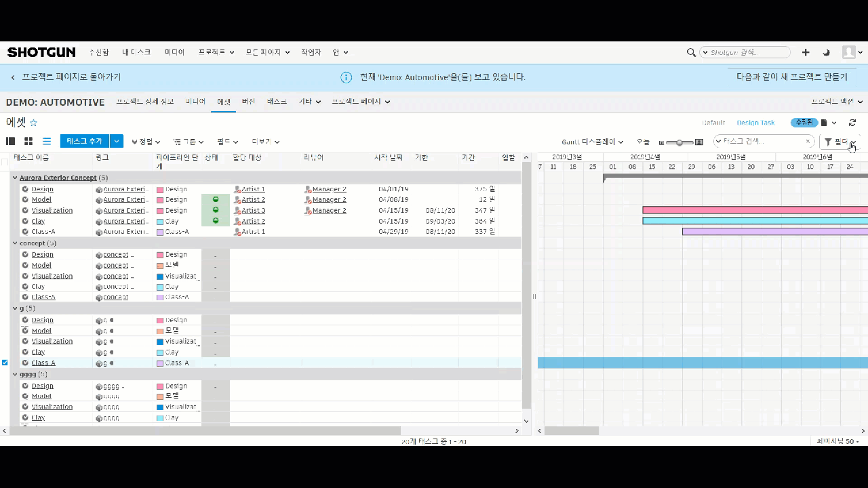868x488 pixels.
Task: Open the inbox menu in top navigation
Action: [x=99, y=52]
